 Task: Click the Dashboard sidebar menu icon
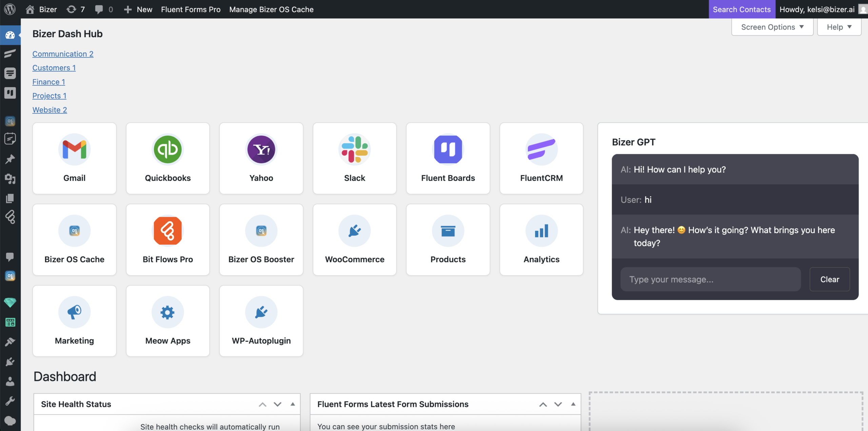tap(10, 35)
